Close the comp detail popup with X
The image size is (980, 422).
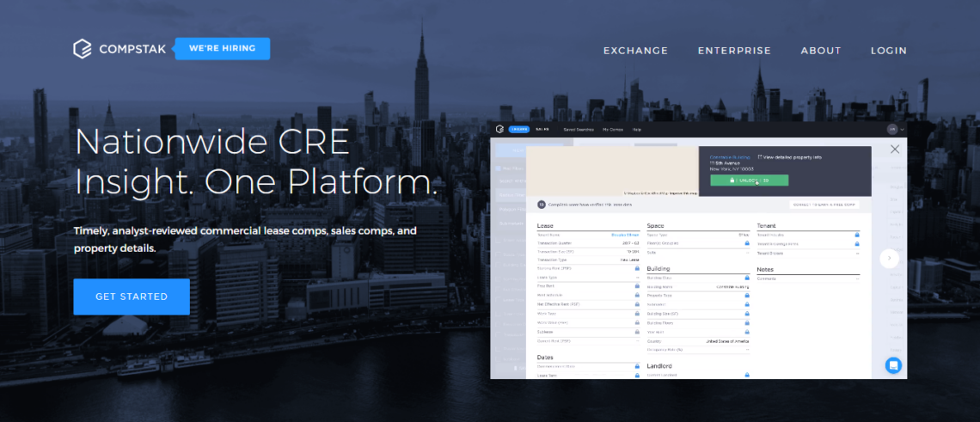[895, 149]
